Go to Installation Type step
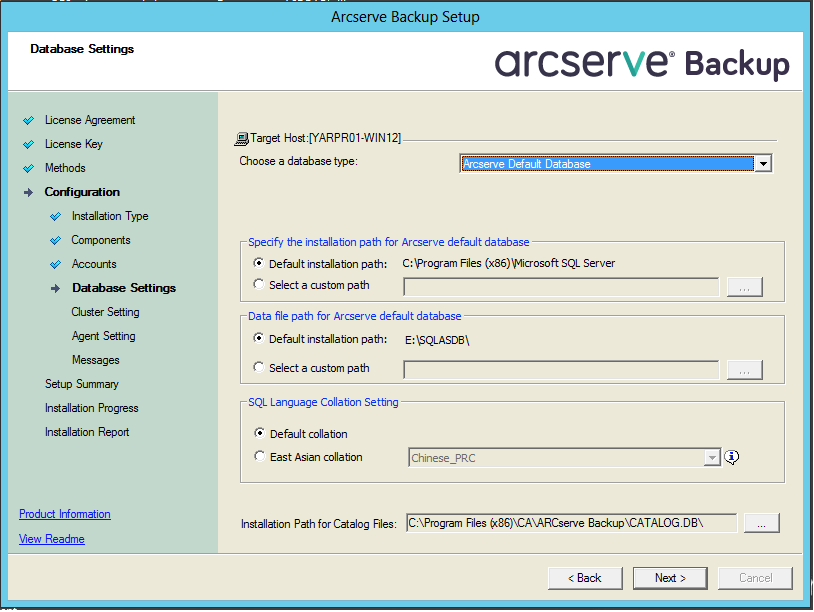Image resolution: width=814 pixels, height=612 pixels. pyautogui.click(x=110, y=216)
